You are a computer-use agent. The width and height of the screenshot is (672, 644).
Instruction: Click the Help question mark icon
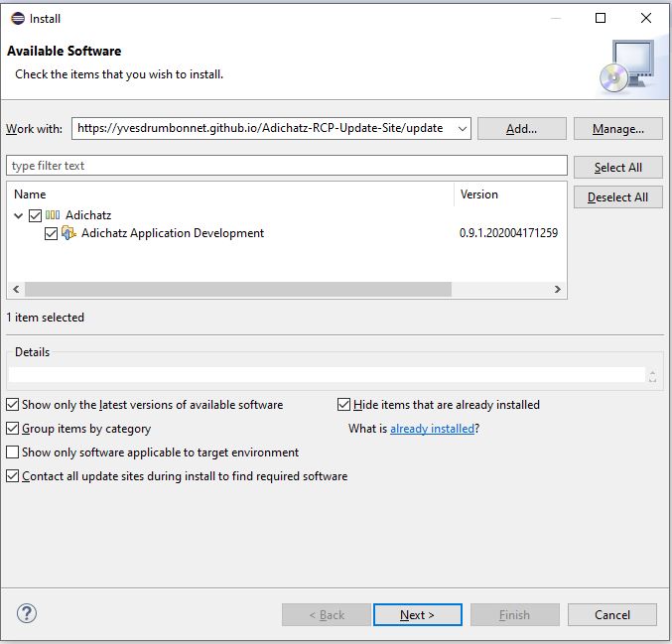point(27,614)
